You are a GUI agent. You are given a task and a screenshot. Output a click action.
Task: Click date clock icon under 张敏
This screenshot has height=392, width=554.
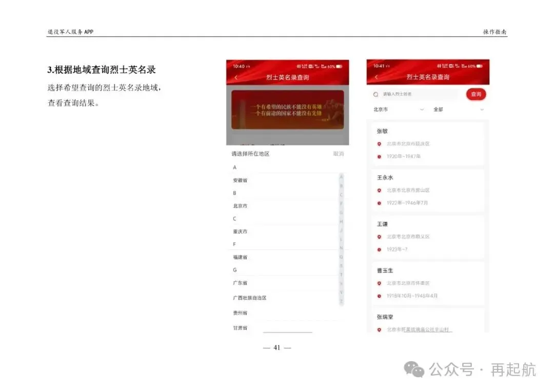(x=379, y=156)
